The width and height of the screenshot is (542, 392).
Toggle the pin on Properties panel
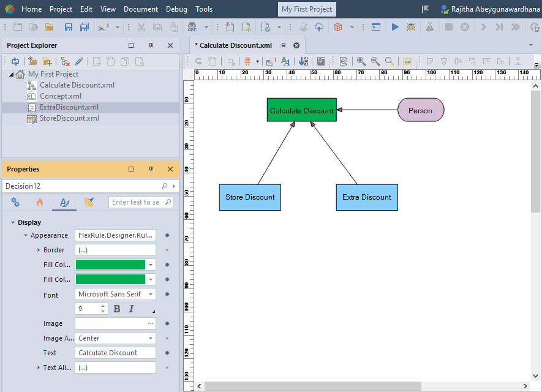click(x=151, y=169)
